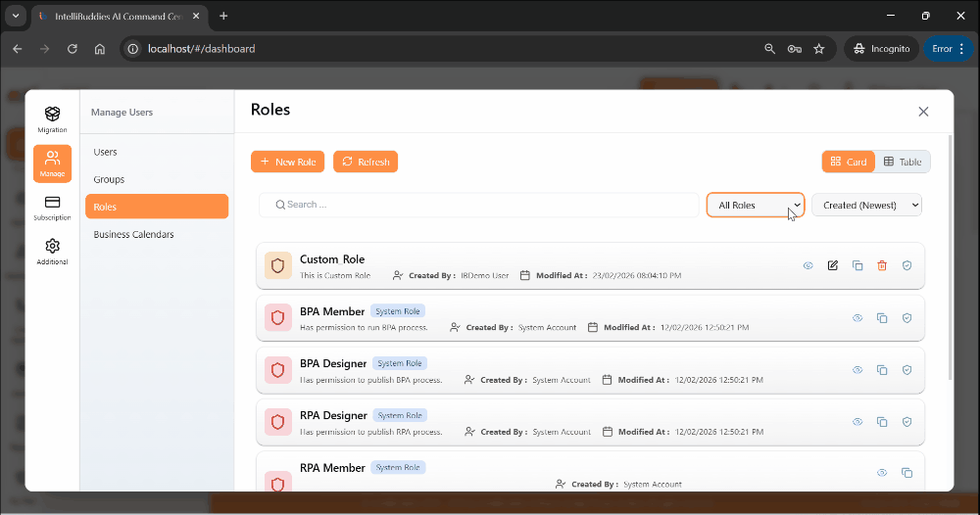Open Additional settings gear in sidebar
This screenshot has width=980, height=515.
click(52, 252)
